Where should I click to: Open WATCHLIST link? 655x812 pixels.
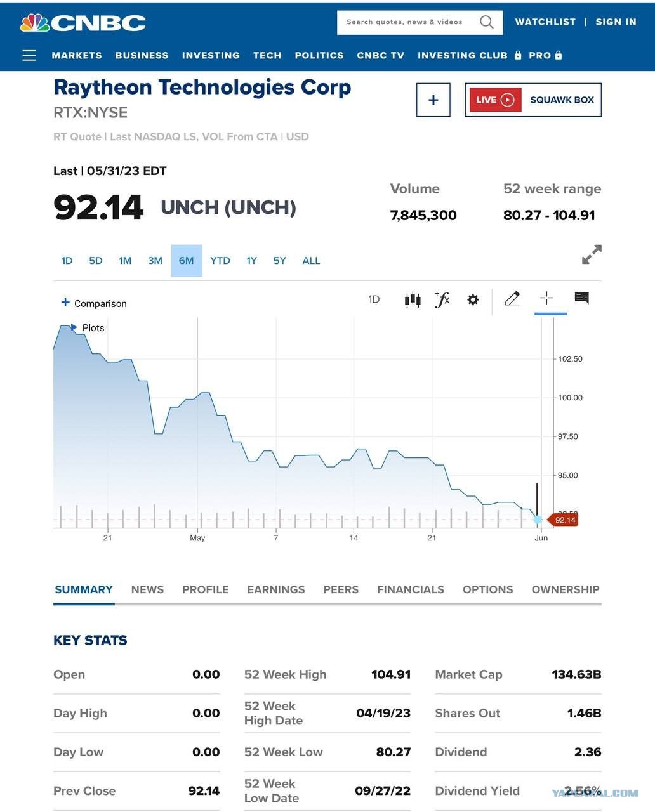click(545, 22)
